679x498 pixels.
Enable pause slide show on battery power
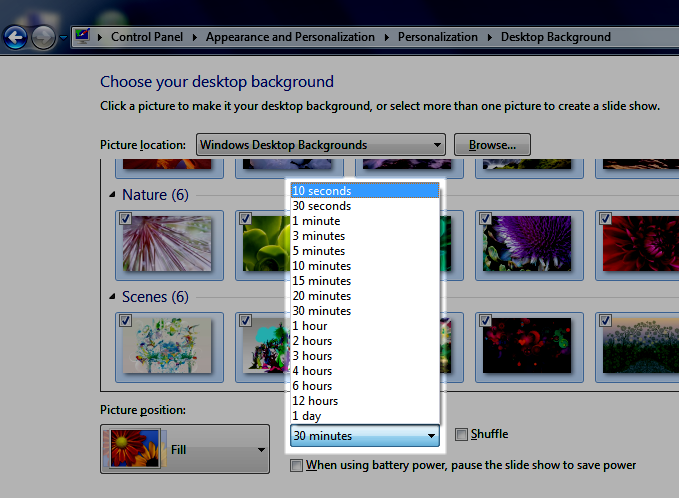click(296, 466)
